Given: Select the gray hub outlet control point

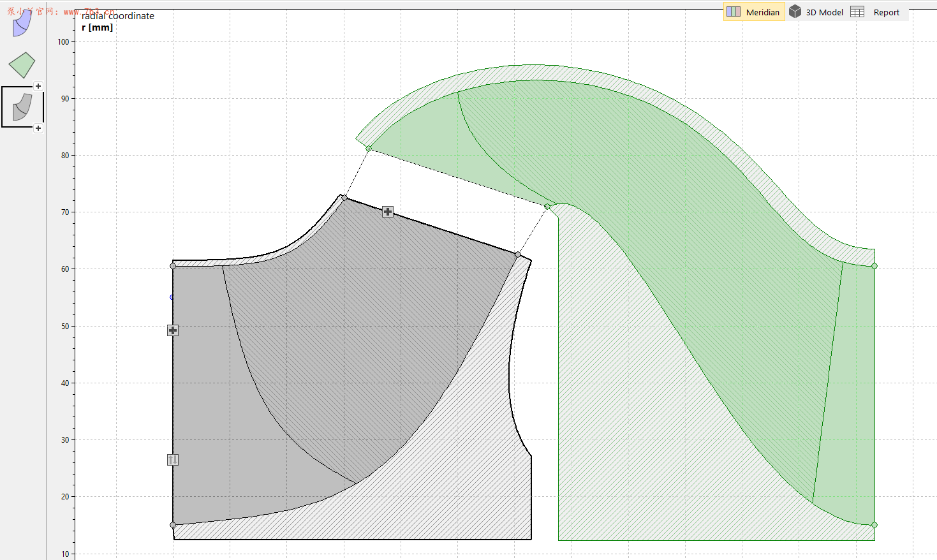Looking at the screenshot, I should click(x=518, y=254).
